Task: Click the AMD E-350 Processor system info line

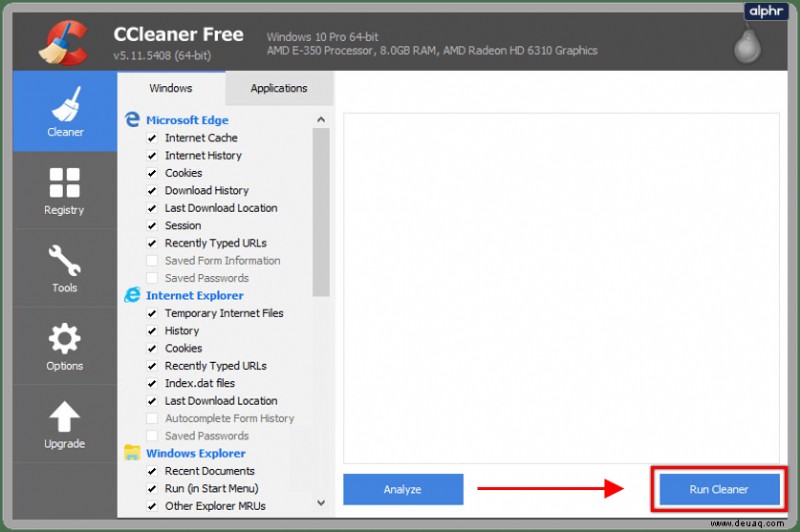Action: 432,50
